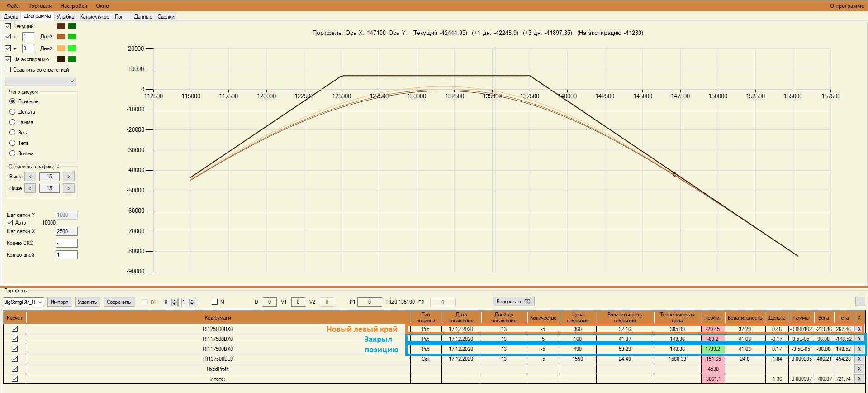The width and height of the screenshot is (868, 393).
Task: Increase Выше percentage with right arrow
Action: point(69,177)
